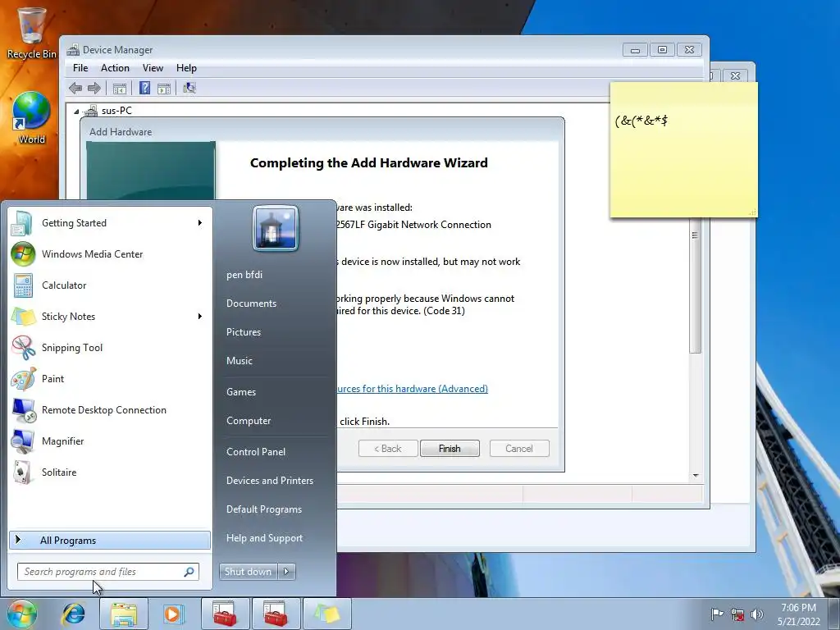Expand All Programs list
The image size is (840, 630).
click(x=110, y=540)
